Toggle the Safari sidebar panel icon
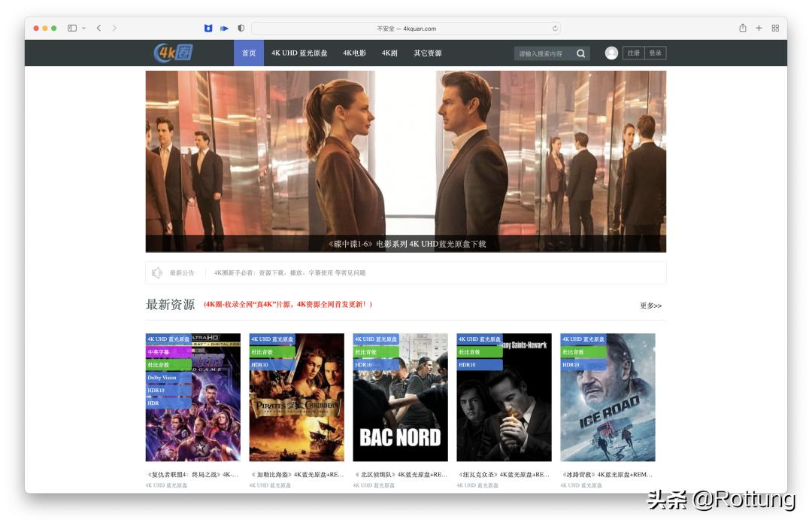Screen dimensions: 812x526 point(72,28)
